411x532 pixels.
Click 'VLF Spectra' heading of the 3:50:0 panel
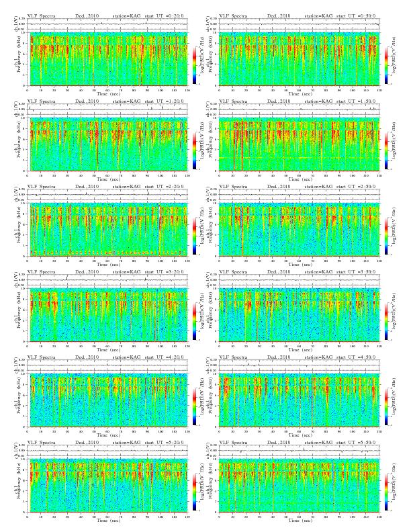click(x=233, y=272)
